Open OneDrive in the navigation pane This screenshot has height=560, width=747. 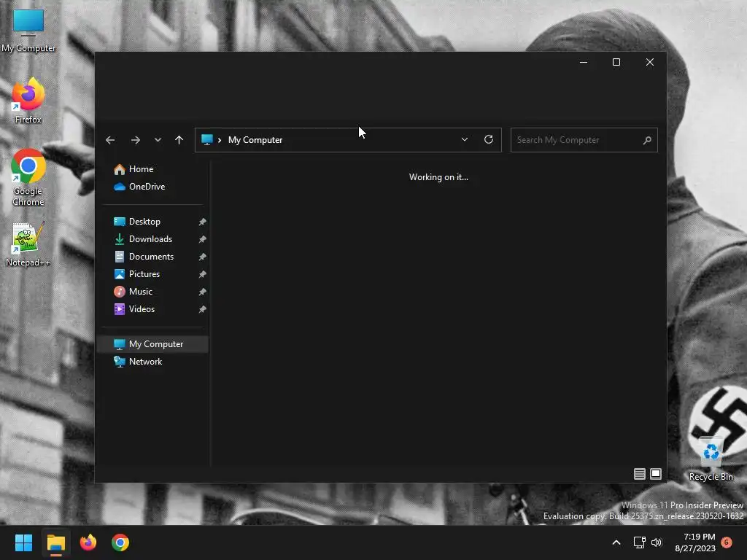click(x=139, y=187)
